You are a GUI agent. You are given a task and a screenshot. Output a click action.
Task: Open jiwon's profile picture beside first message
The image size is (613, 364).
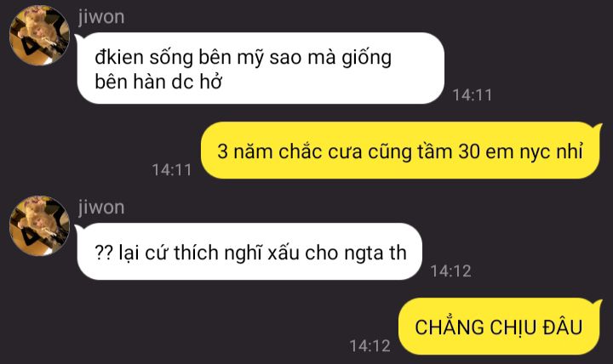39,36
